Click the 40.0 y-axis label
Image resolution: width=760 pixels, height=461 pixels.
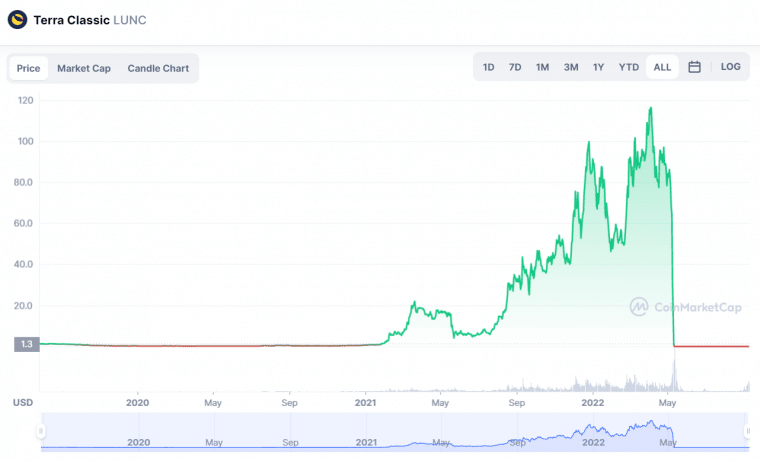23,264
